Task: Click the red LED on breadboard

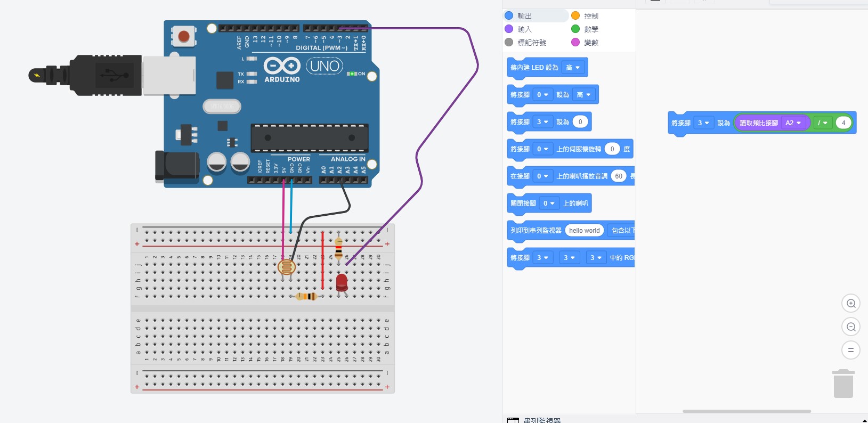Action: pyautogui.click(x=342, y=282)
